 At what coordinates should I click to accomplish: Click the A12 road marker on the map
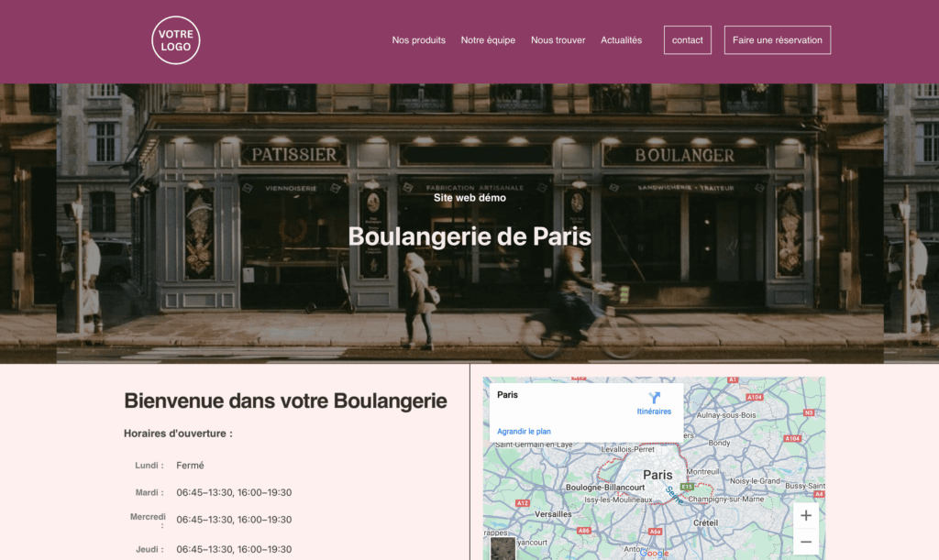pos(522,503)
